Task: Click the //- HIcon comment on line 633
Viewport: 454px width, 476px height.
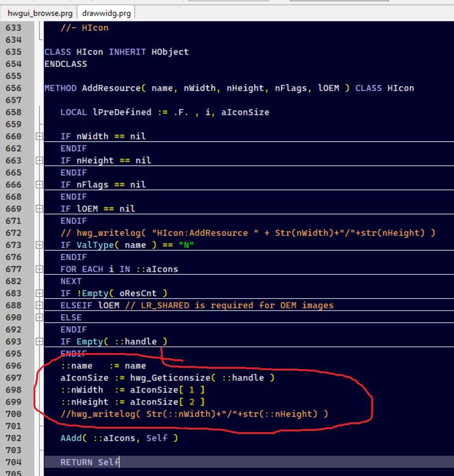Action: pyautogui.click(x=84, y=28)
